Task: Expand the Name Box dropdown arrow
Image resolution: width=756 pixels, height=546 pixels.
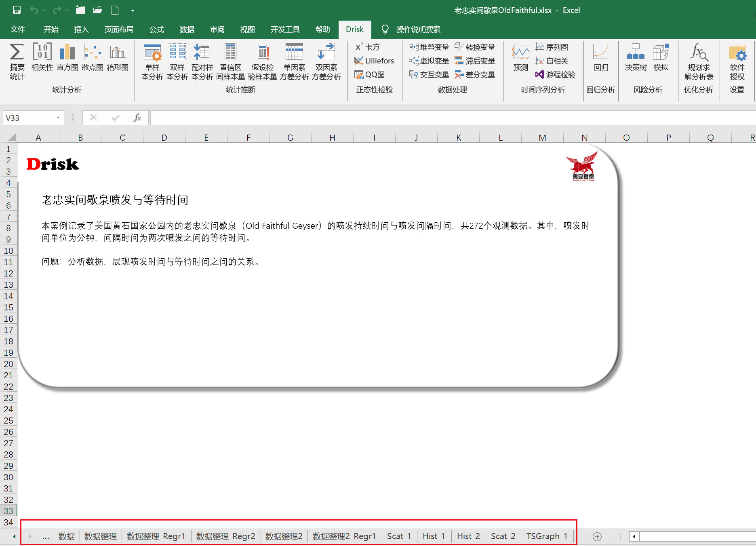Action: pyautogui.click(x=58, y=118)
